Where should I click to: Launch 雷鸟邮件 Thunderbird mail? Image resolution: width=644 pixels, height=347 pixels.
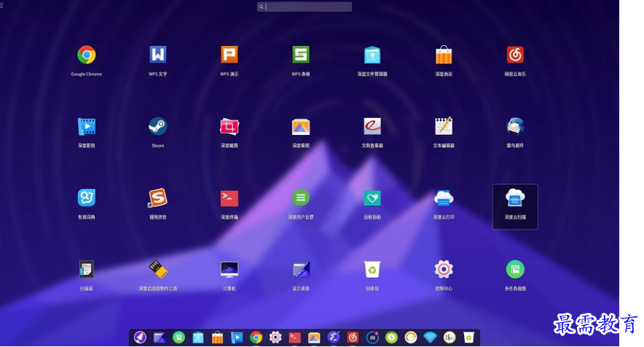coord(515,126)
